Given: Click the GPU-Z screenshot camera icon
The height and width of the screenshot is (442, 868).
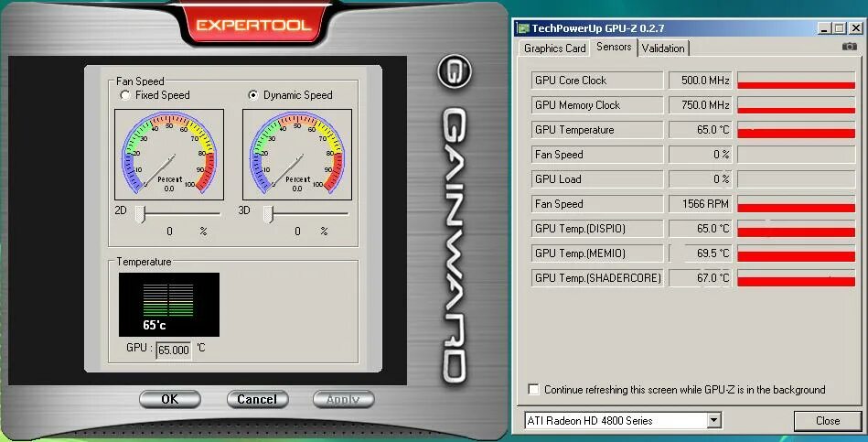Looking at the screenshot, I should (849, 47).
